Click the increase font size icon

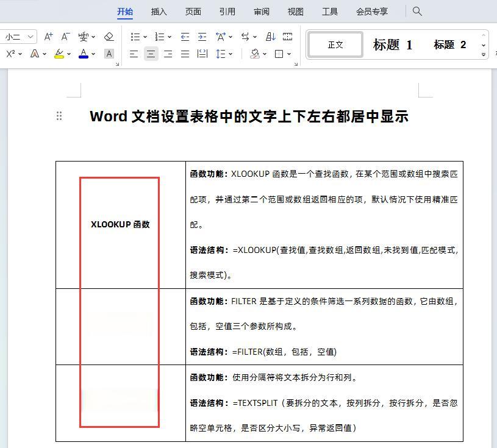click(x=49, y=37)
